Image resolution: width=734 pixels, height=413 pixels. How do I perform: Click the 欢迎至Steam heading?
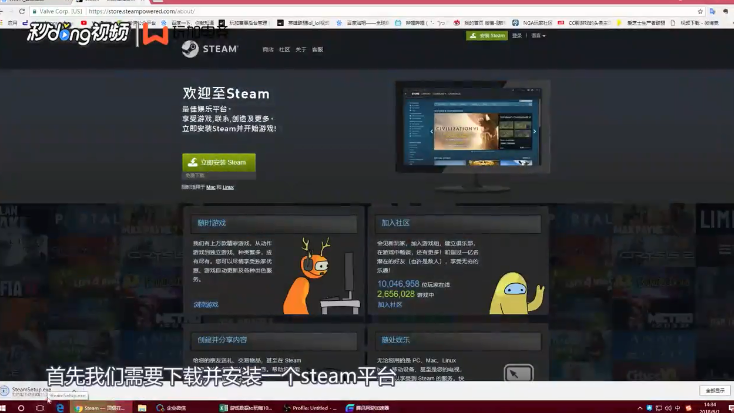pyautogui.click(x=226, y=94)
